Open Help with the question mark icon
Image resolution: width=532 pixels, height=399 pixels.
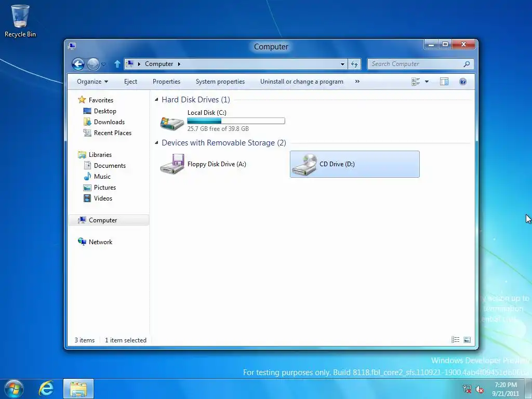(x=463, y=82)
